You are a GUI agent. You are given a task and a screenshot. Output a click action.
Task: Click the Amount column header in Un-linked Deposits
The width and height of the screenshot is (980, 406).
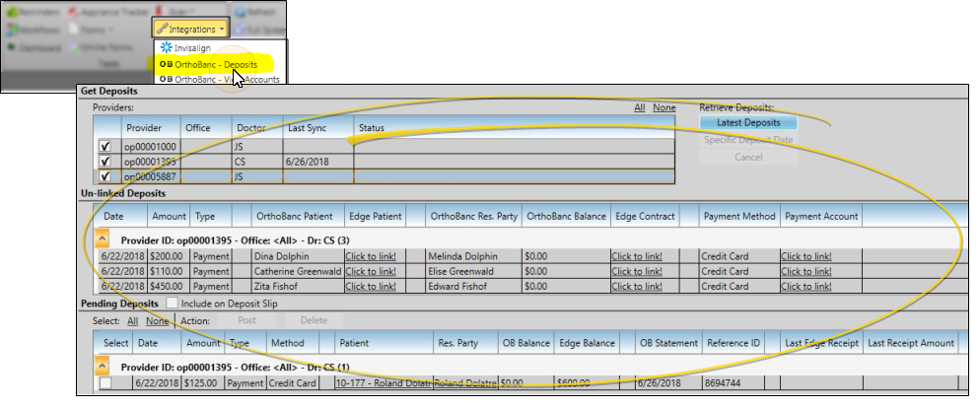[170, 216]
